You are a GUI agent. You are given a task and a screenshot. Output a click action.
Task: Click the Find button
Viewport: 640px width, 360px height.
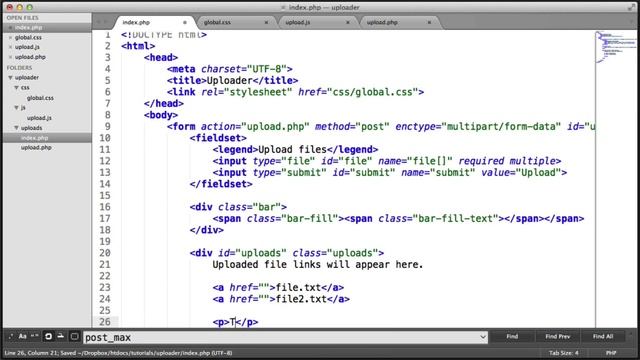[512, 337]
